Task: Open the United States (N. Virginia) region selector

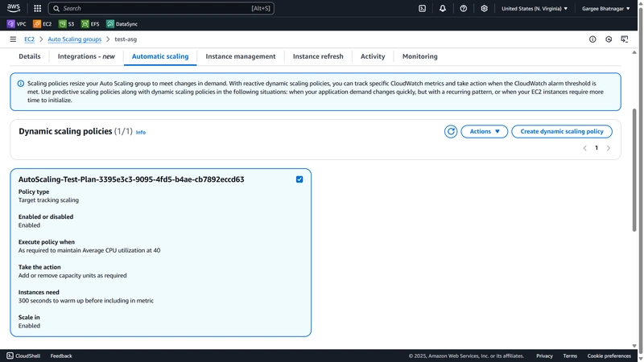Action: coord(535,8)
